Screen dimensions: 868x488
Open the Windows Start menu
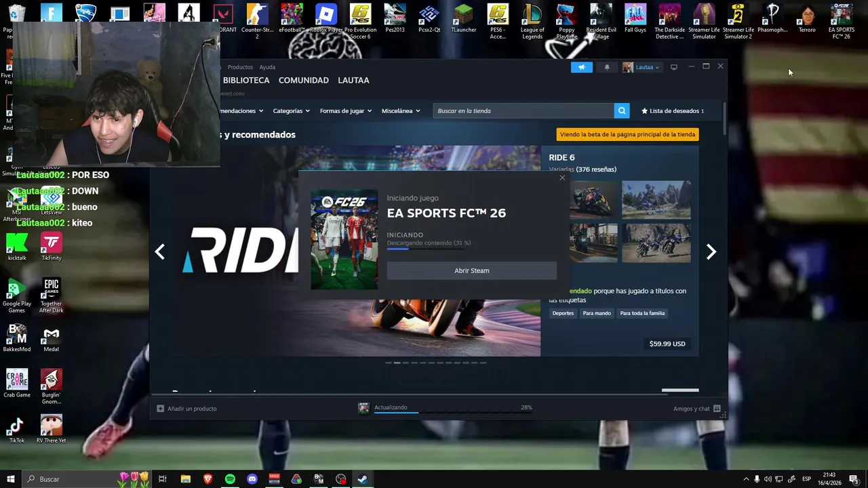point(10,479)
